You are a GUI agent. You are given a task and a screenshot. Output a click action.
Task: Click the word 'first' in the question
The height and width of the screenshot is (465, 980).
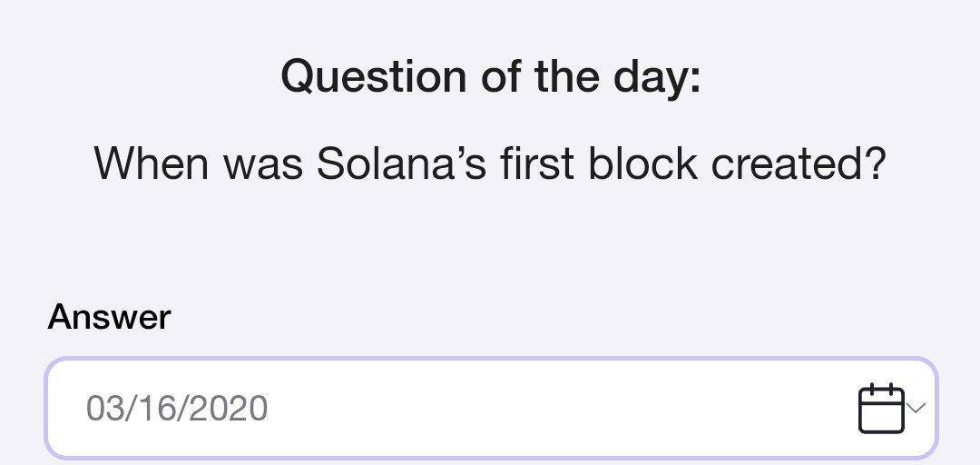click(537, 163)
